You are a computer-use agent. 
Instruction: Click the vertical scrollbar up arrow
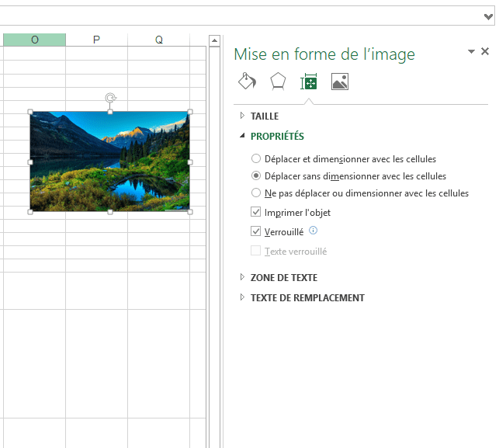(214, 40)
